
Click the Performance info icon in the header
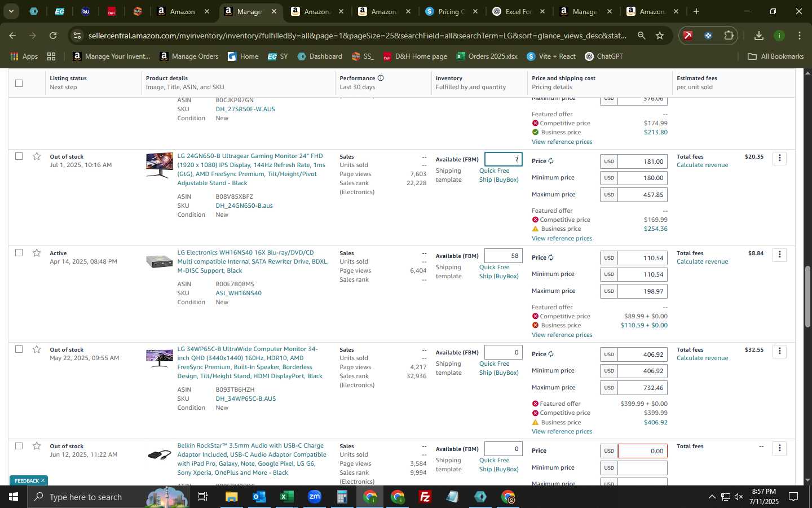[x=381, y=78]
